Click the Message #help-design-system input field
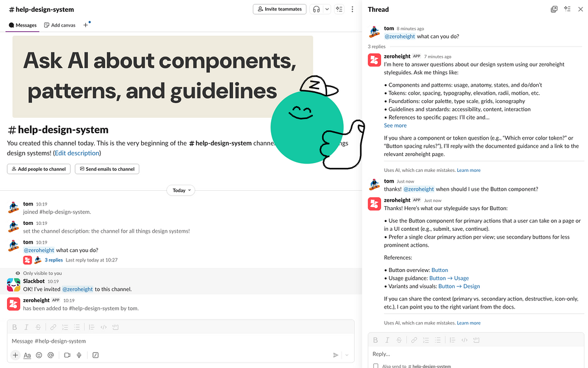The height and width of the screenshot is (368, 588). [x=181, y=341]
